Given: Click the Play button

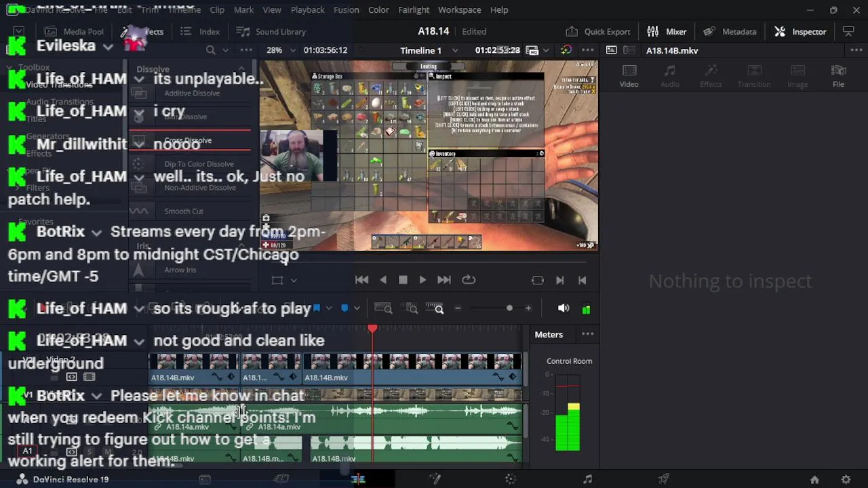Looking at the screenshot, I should pyautogui.click(x=422, y=280).
